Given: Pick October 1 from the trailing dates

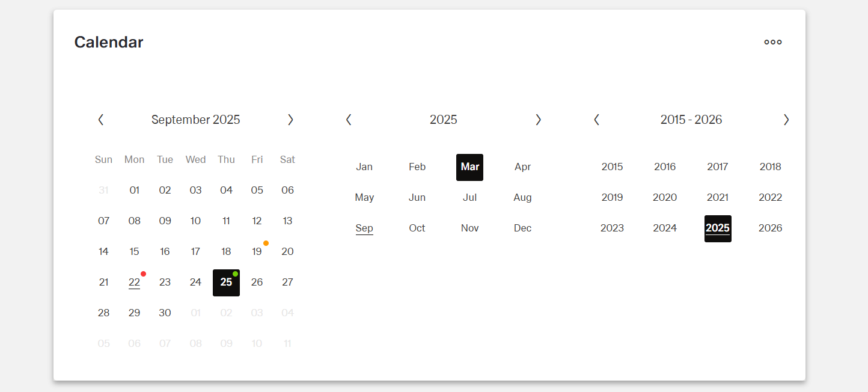Looking at the screenshot, I should point(195,312).
